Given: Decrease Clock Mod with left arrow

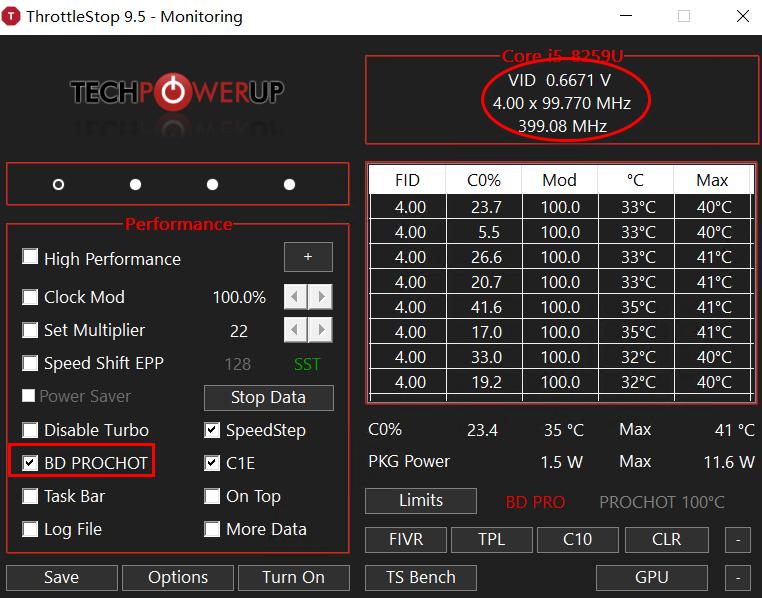Looking at the screenshot, I should [x=295, y=297].
